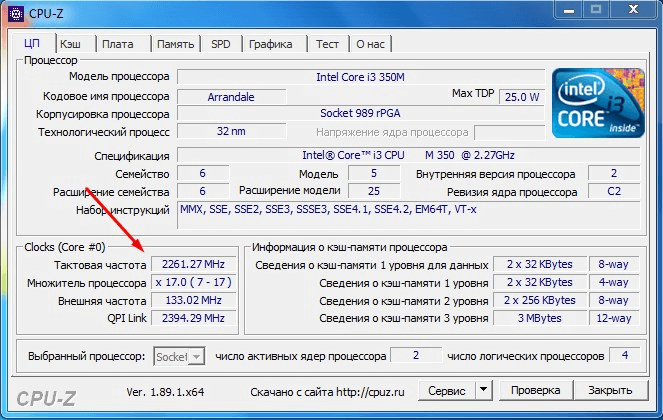Click the Ver. 1.89.1.x64 version text
The height and width of the screenshot is (420, 663).
click(165, 392)
